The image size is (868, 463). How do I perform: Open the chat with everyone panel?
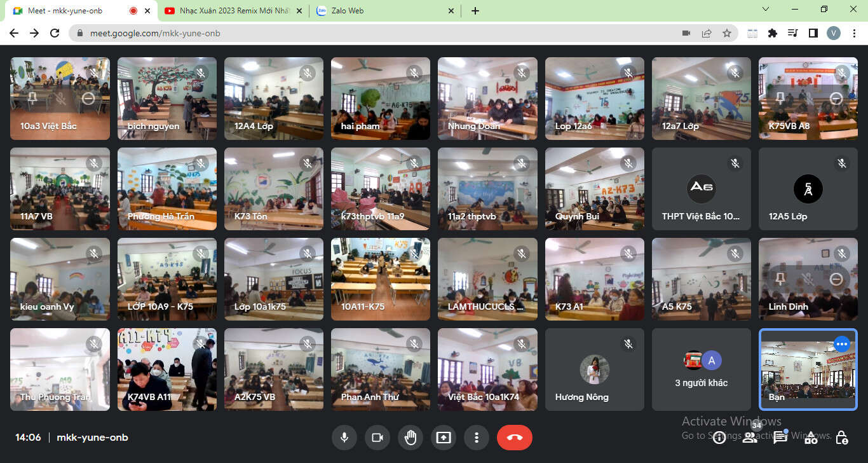[780, 438]
